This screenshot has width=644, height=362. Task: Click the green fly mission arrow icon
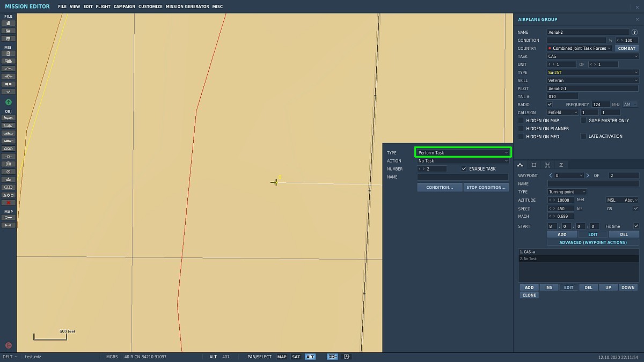coord(8,102)
